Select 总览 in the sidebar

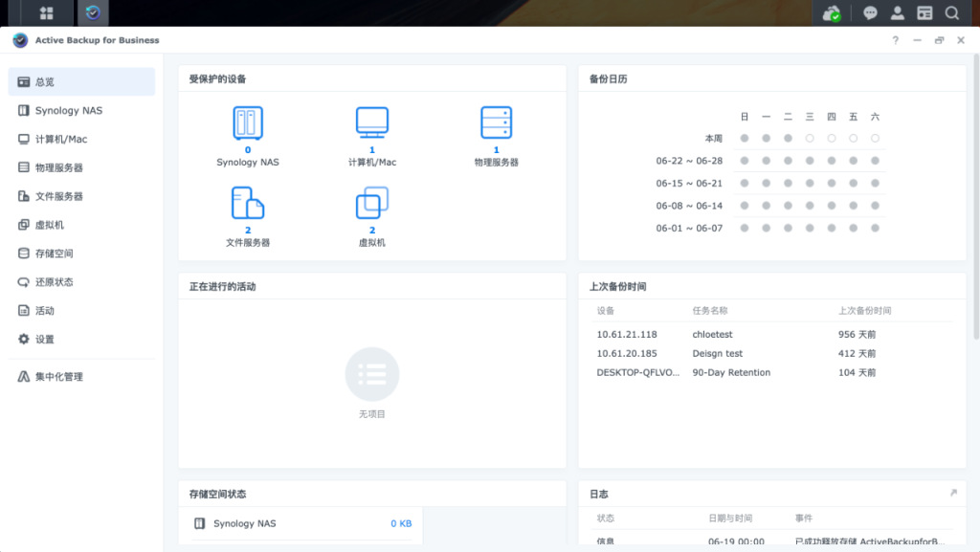[82, 82]
